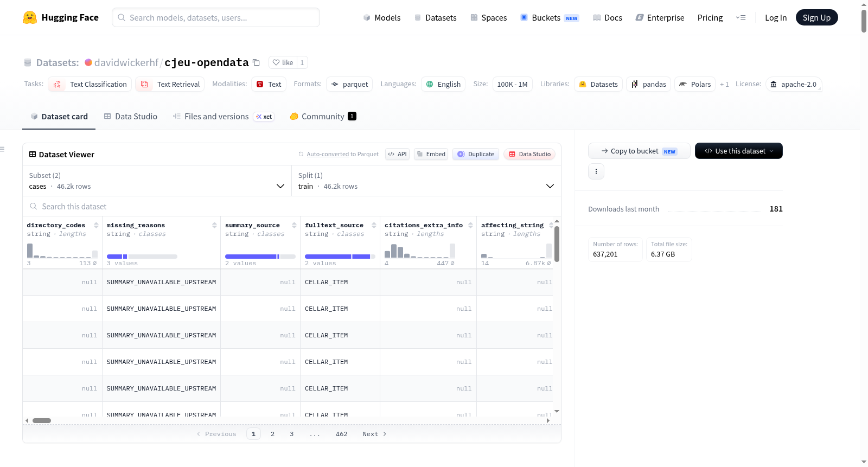Image resolution: width=868 pixels, height=467 pixels.
Task: Jump to page 462 of the table
Action: click(341, 434)
